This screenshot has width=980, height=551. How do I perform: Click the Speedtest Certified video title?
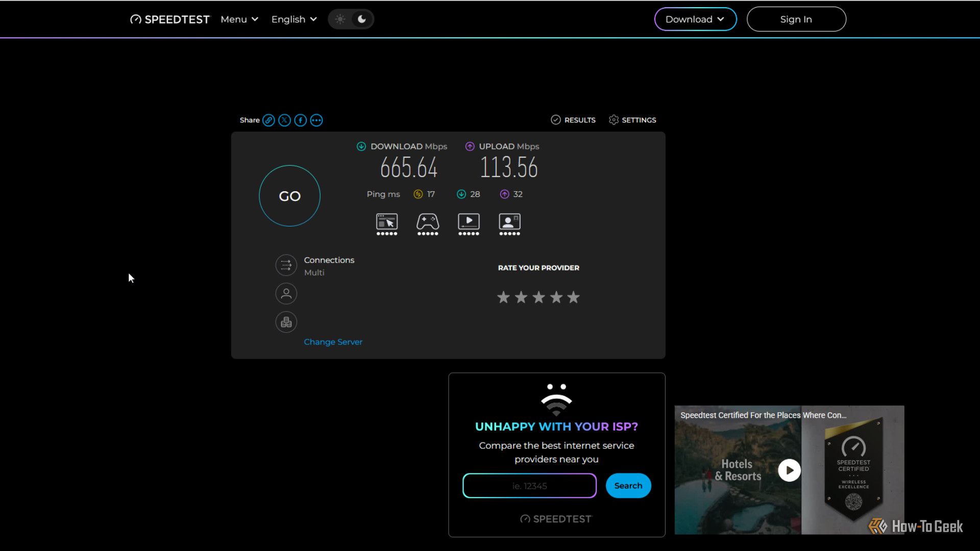pos(763,415)
